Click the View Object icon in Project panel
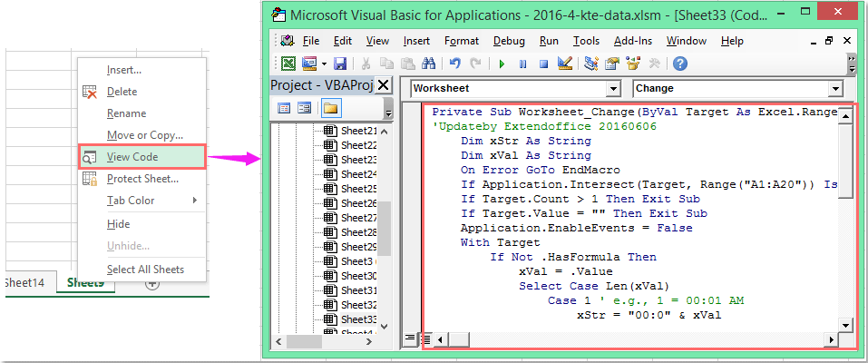The width and height of the screenshot is (868, 363). [305, 108]
